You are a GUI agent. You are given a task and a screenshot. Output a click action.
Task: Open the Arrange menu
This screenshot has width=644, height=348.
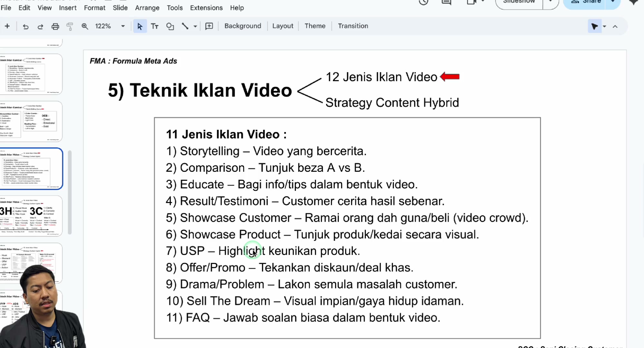[x=147, y=8]
